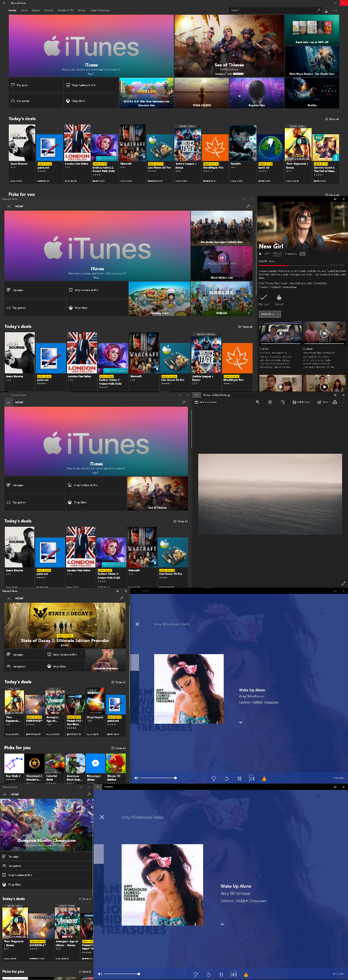Open Queen's Quest 3 deal
The image size is (348, 980).
(325, 153)
